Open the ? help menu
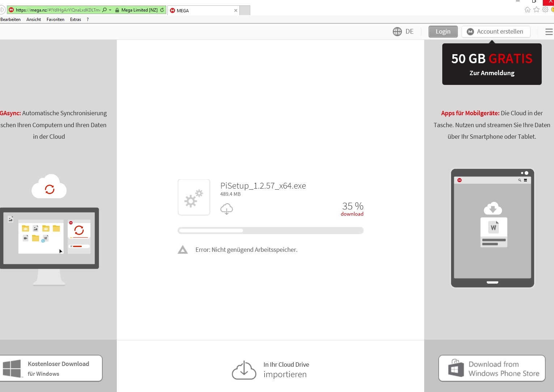This screenshot has height=392, width=554. pyautogui.click(x=88, y=20)
